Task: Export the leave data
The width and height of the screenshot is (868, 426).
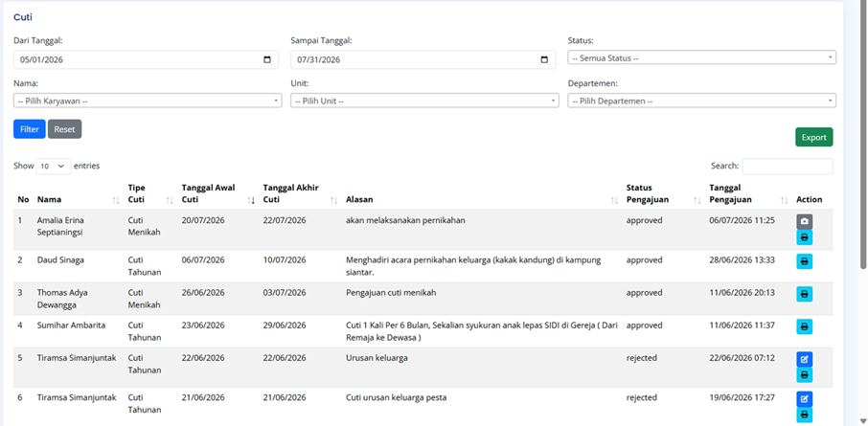Action: coord(813,137)
